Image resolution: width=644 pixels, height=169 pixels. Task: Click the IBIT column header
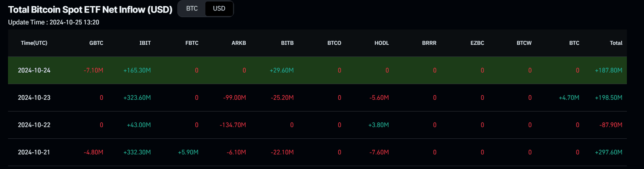point(145,43)
